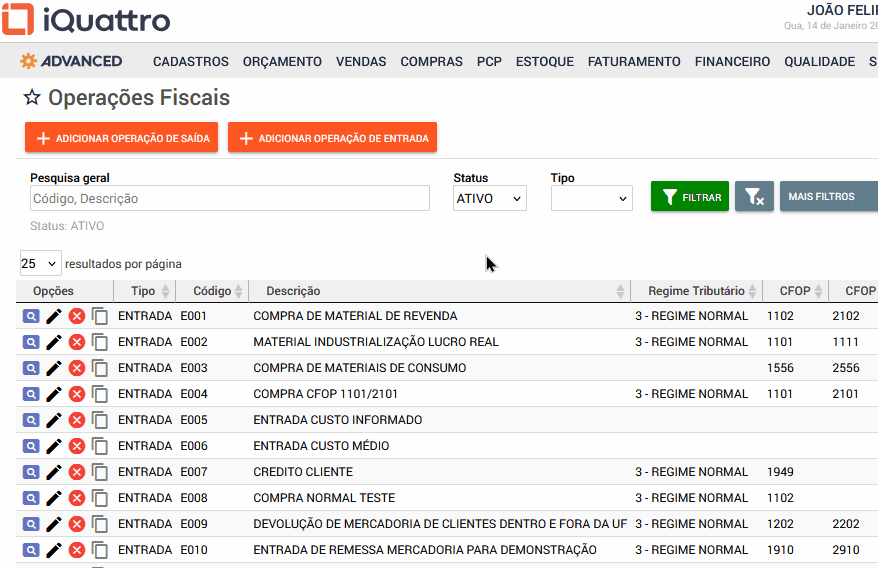Click Adicionar Operação de Saída button
The image size is (878, 568).
pyautogui.click(x=121, y=138)
